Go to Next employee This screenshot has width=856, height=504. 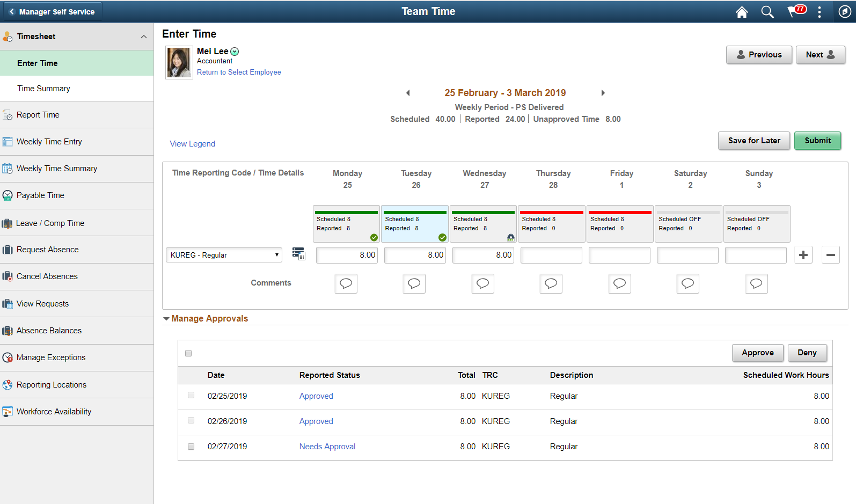point(820,55)
